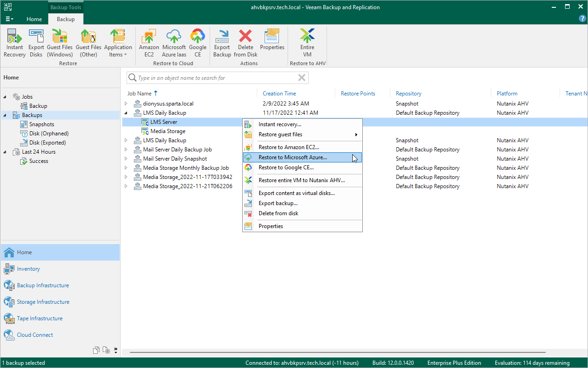This screenshot has height=368, width=588.
Task: Select Restore to Microsoft Azure menu item
Action: point(293,157)
